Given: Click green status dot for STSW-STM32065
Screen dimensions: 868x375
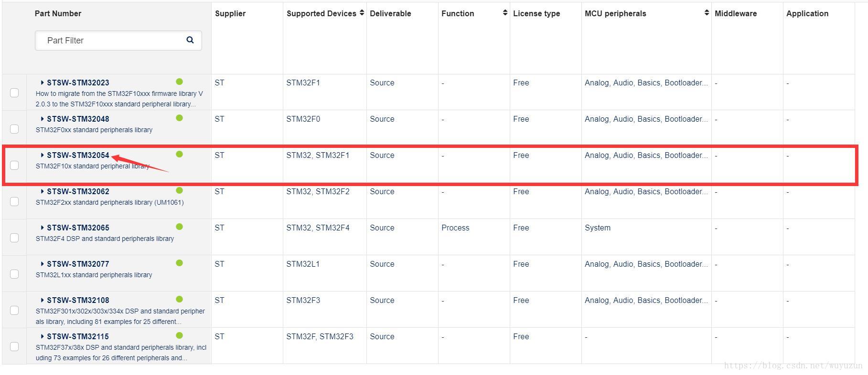Looking at the screenshot, I should click(x=180, y=227).
